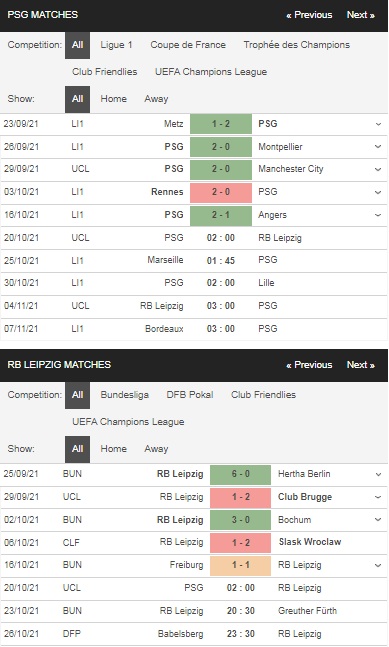Image resolution: width=389 pixels, height=647 pixels.
Task: Click the chevron next to Club Brugge
Action: click(378, 497)
